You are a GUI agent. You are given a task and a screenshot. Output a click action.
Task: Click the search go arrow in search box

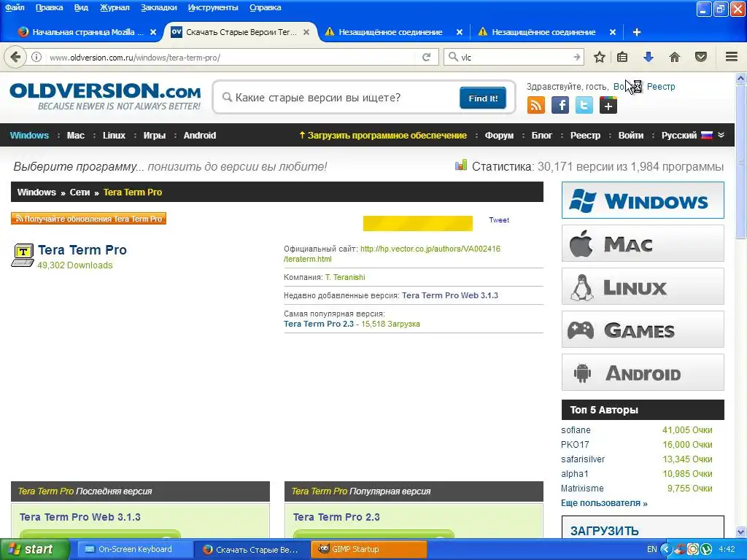click(577, 57)
